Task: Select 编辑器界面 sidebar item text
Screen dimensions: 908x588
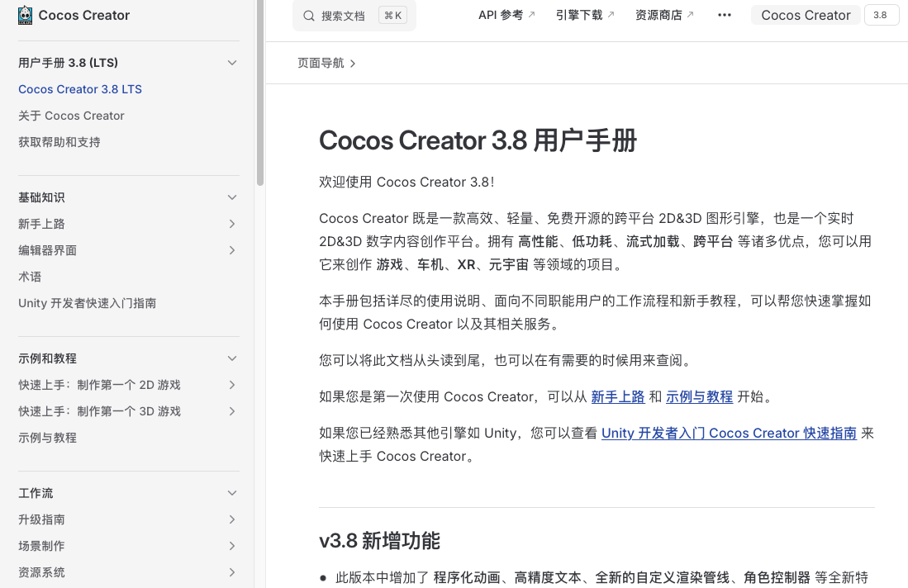Action: coord(47,250)
